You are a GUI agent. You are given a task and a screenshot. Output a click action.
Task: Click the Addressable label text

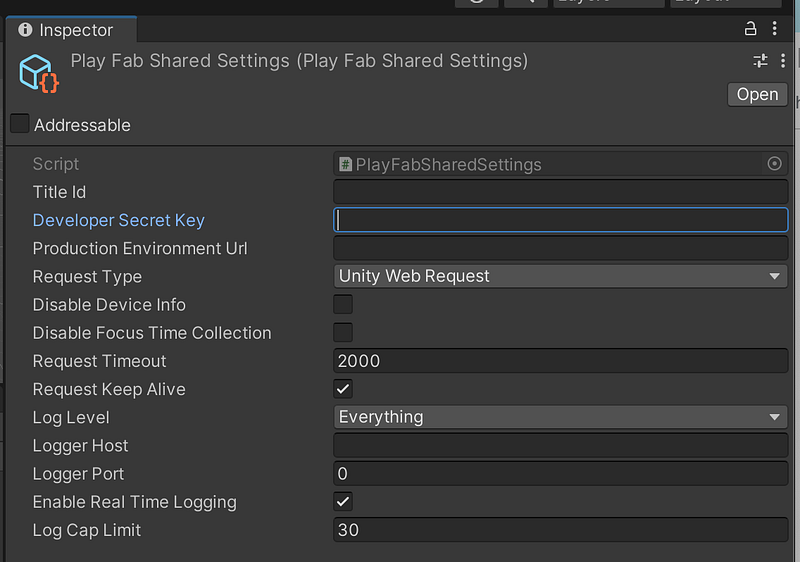point(82,125)
